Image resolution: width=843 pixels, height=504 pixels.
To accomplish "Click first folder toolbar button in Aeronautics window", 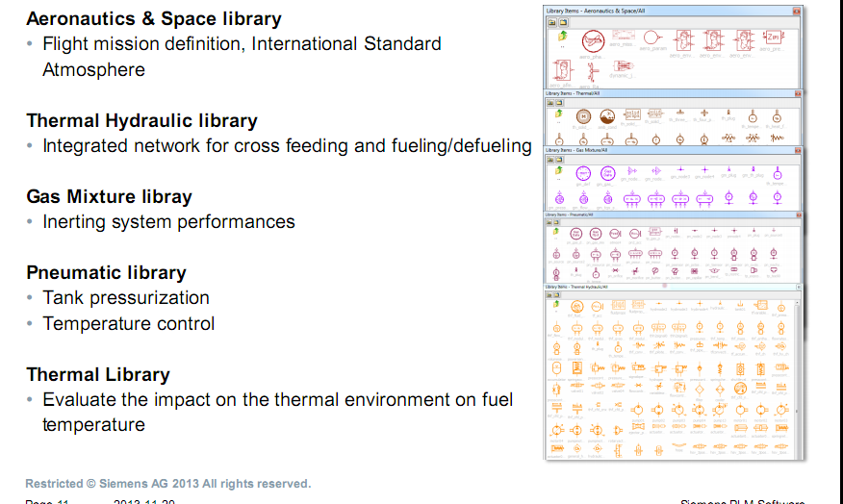I will [x=552, y=22].
